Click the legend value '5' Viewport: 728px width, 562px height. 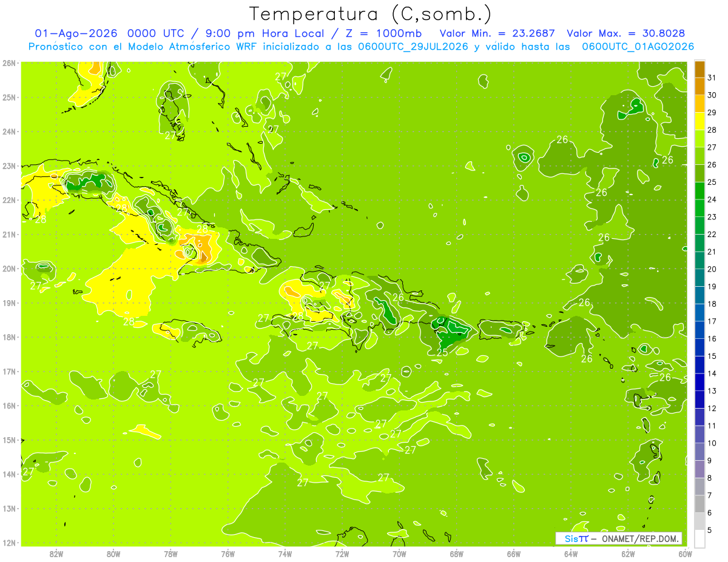(710, 530)
